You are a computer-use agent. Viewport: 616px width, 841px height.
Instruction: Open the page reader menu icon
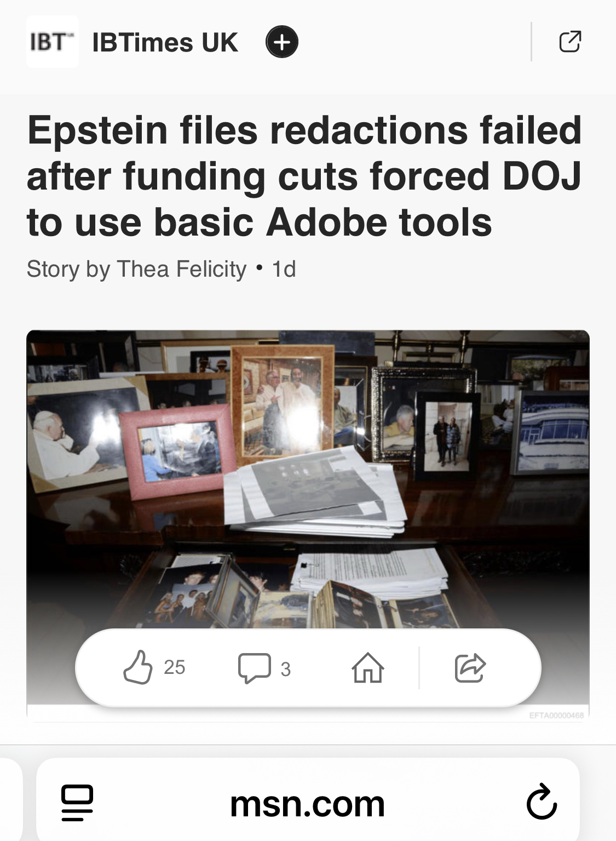[77, 803]
